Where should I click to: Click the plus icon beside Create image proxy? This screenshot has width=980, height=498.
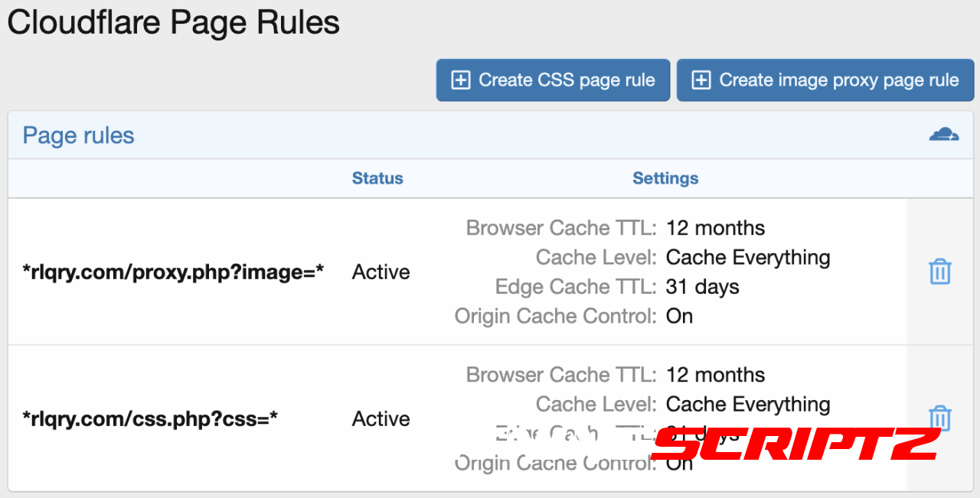tap(701, 80)
